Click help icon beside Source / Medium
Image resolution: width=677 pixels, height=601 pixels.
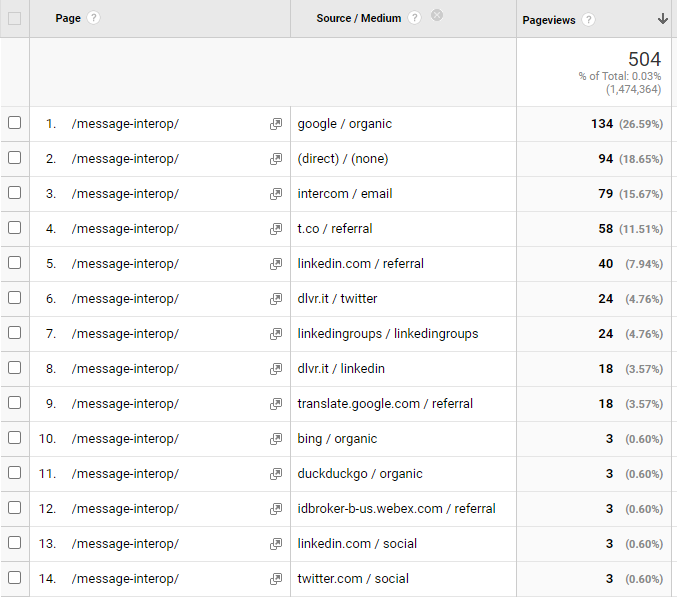click(x=415, y=18)
